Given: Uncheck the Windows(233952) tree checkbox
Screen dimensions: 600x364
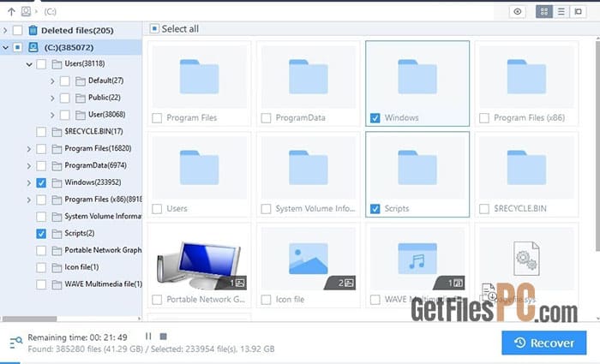Looking at the screenshot, I should (41, 182).
